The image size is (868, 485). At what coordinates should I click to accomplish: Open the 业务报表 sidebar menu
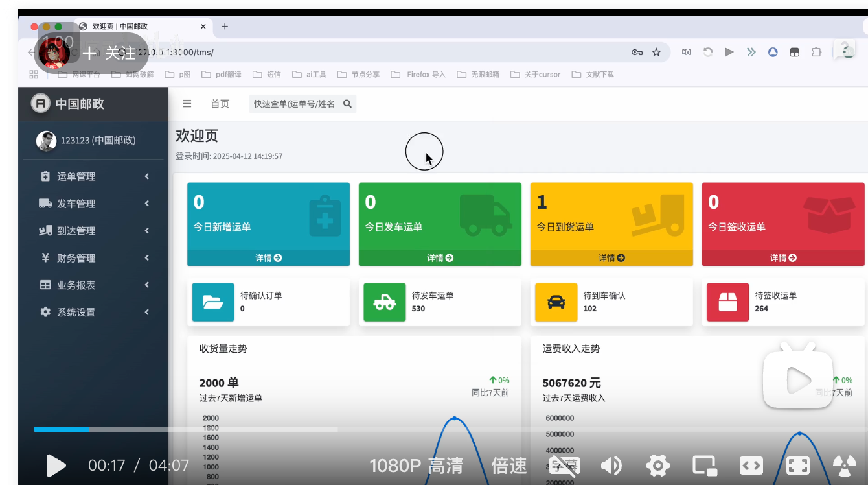[x=93, y=285]
